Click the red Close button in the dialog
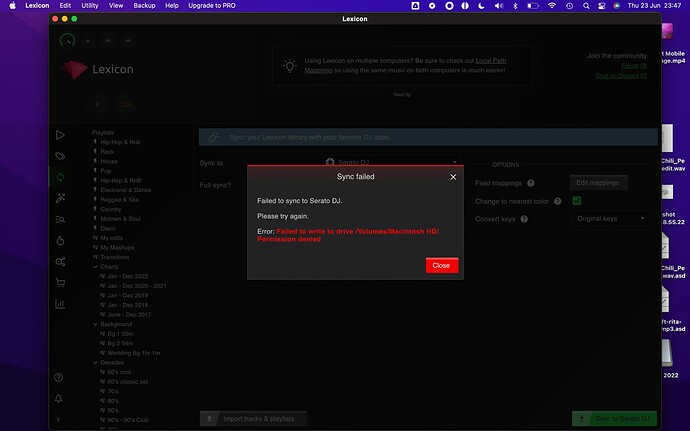690x431 pixels. pos(442,265)
